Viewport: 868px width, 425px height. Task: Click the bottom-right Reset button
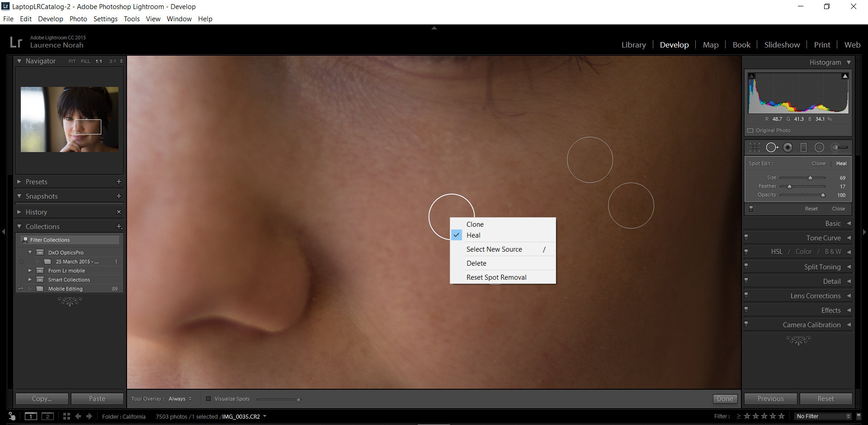[826, 399]
